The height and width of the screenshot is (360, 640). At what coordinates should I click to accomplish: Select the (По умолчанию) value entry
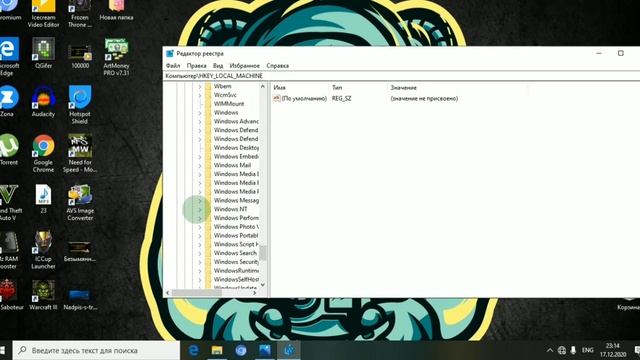300,98
